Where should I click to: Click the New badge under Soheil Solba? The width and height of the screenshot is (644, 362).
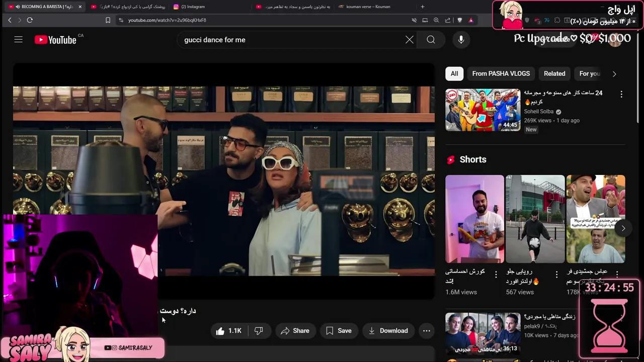(x=531, y=130)
